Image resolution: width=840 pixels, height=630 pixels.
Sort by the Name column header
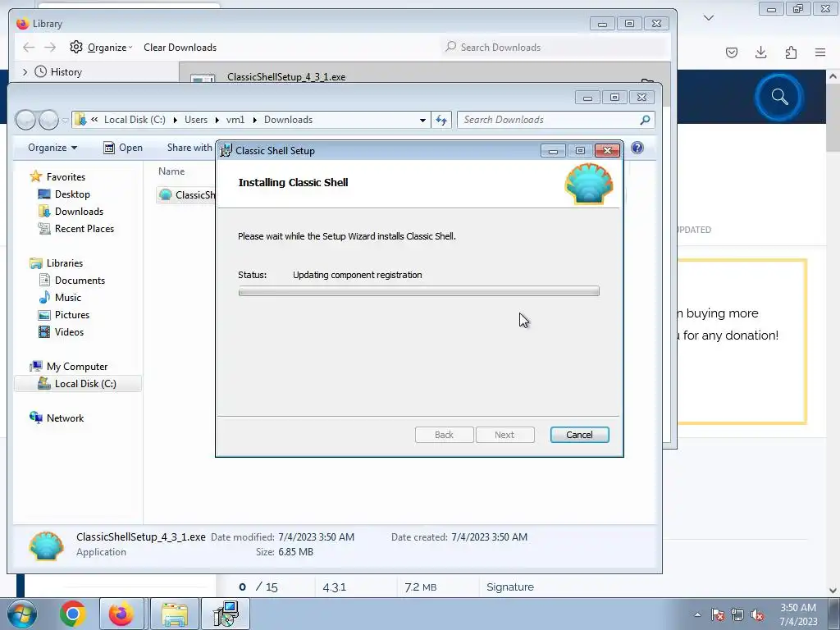point(171,171)
